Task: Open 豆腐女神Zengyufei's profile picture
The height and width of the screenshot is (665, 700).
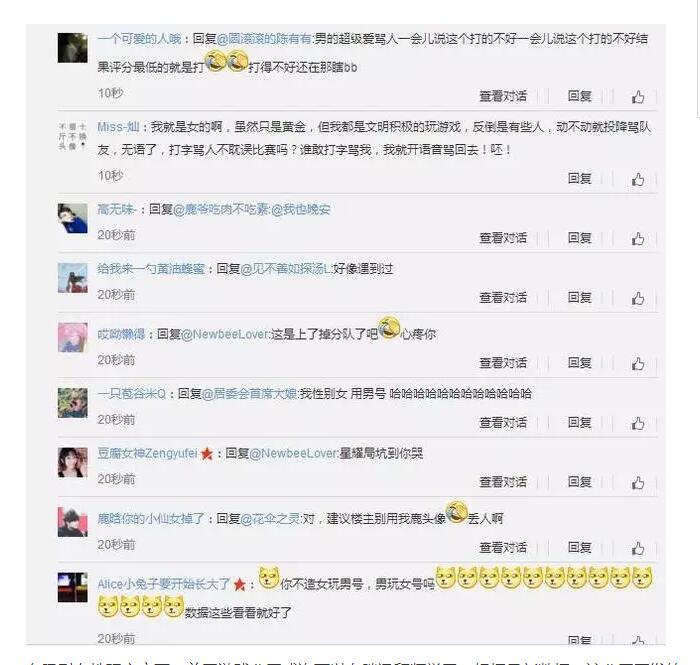Action: (x=73, y=462)
